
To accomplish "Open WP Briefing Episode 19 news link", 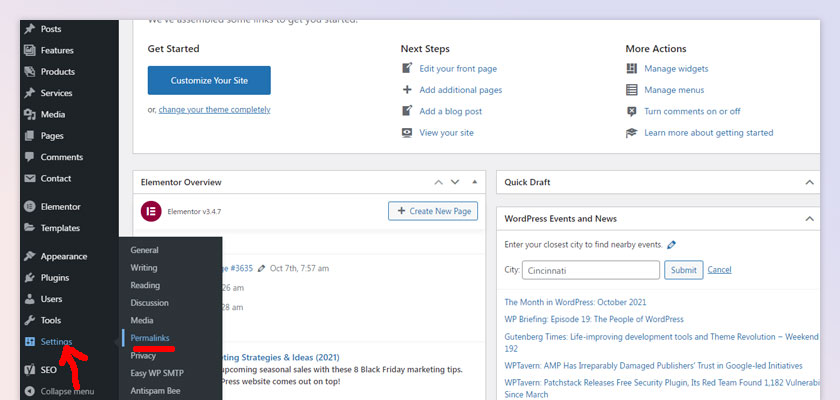I will [x=594, y=319].
